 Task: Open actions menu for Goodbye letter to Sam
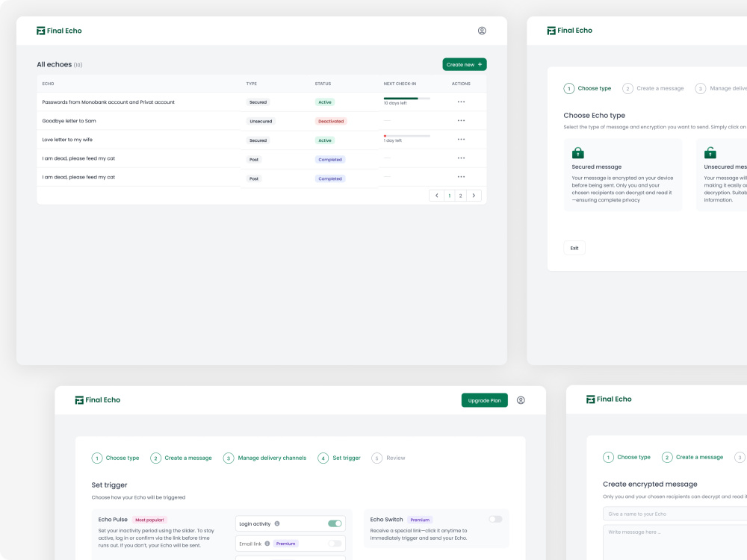coord(461,120)
